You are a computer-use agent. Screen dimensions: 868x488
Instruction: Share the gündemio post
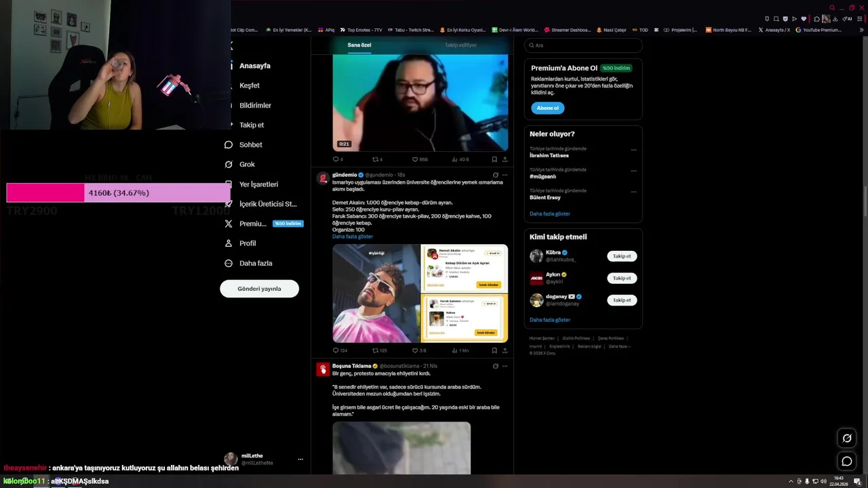505,350
